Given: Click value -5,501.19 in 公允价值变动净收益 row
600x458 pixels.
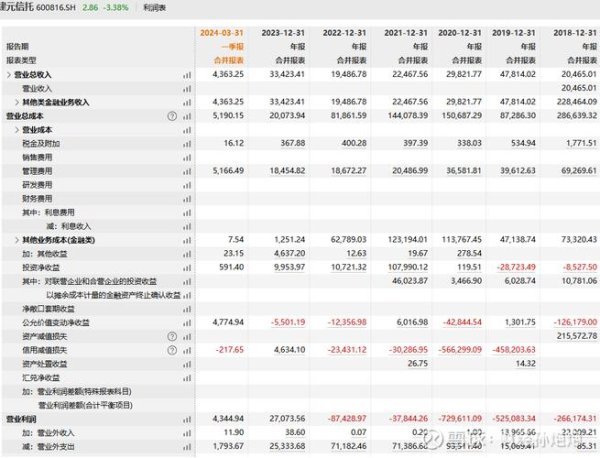Looking at the screenshot, I should 288,322.
